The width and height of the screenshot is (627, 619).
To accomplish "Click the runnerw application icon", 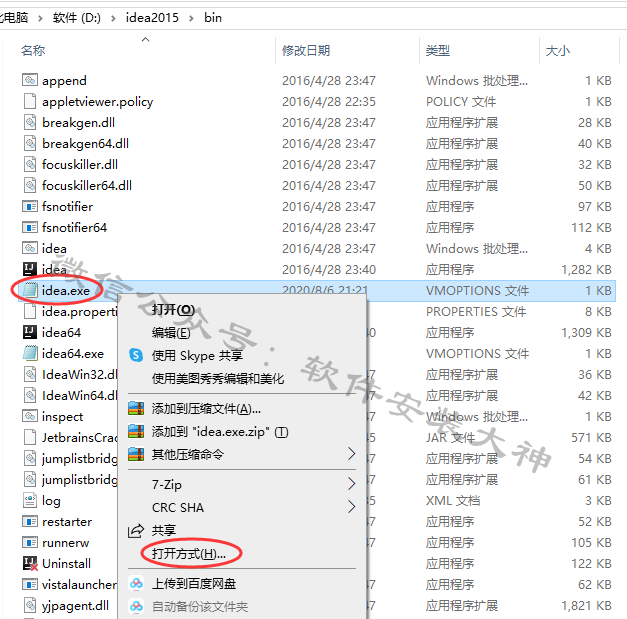I will click(30, 542).
